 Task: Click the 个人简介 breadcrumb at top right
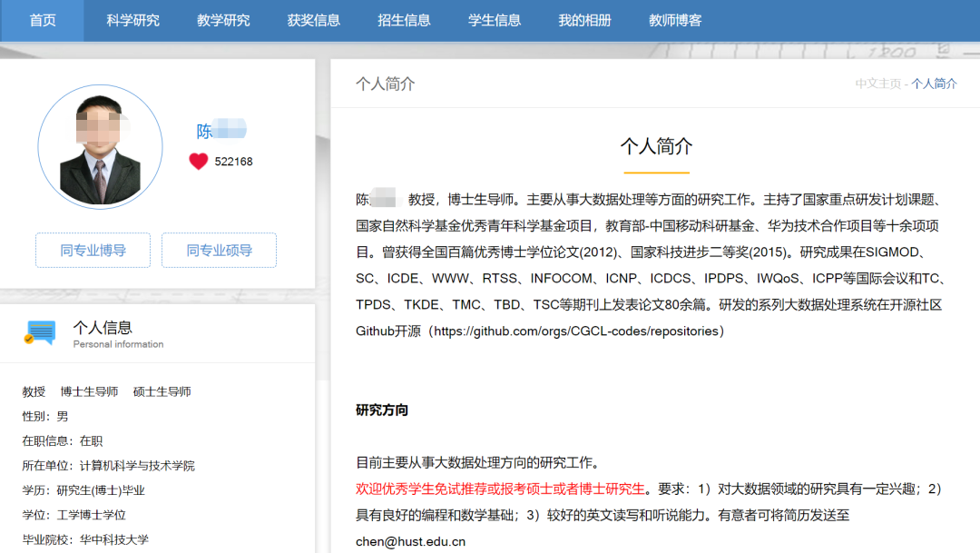[934, 84]
